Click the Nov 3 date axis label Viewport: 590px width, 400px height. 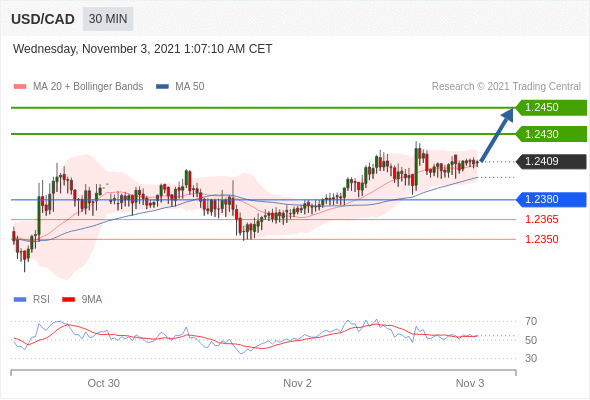click(x=470, y=383)
